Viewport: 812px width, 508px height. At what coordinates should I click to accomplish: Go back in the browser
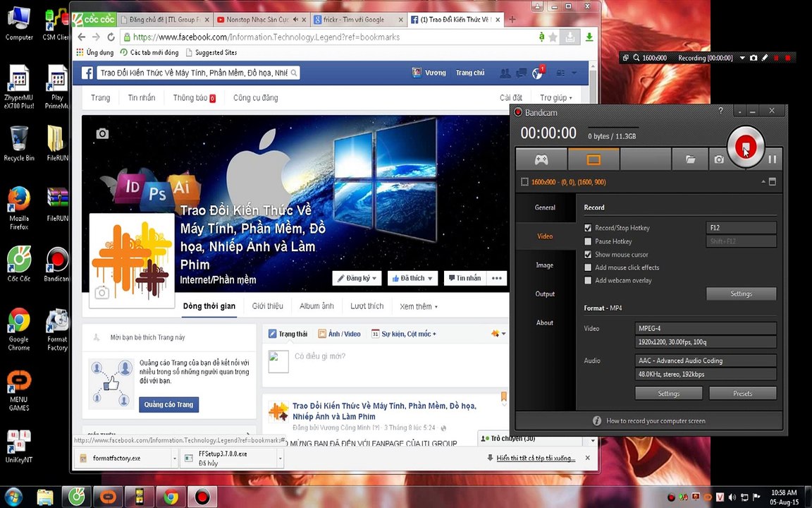coord(81,37)
